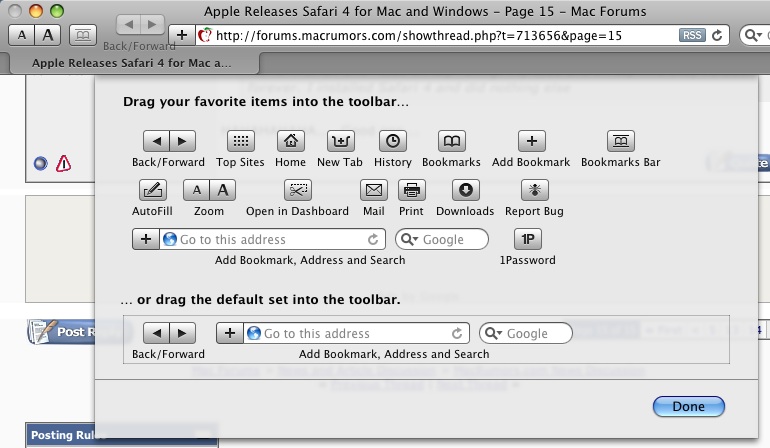
Task: Click the default set's reload arrow
Action: pyautogui.click(x=457, y=334)
